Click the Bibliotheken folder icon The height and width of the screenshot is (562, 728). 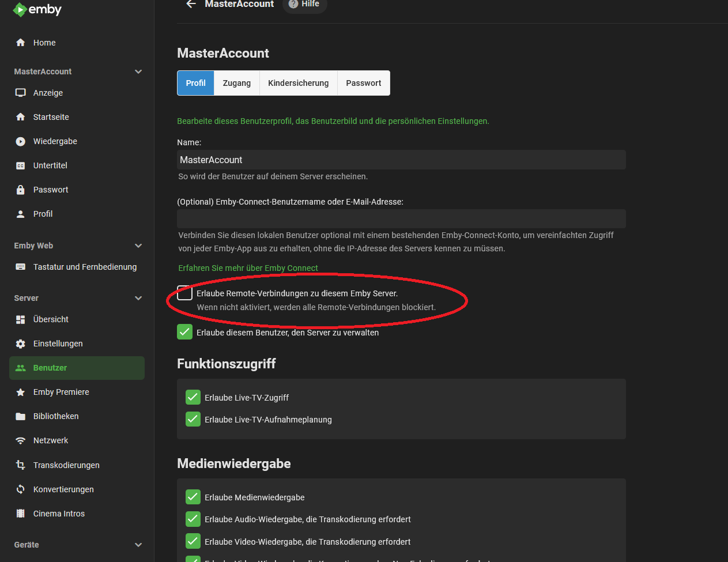click(21, 416)
